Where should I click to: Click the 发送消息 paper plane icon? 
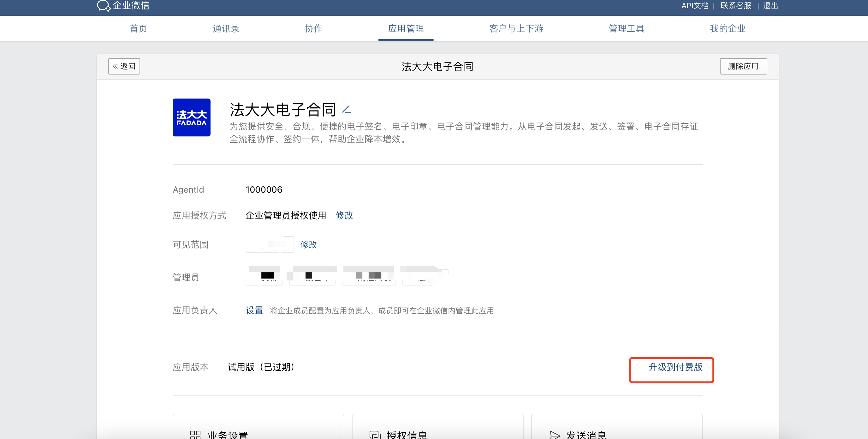tap(555, 435)
